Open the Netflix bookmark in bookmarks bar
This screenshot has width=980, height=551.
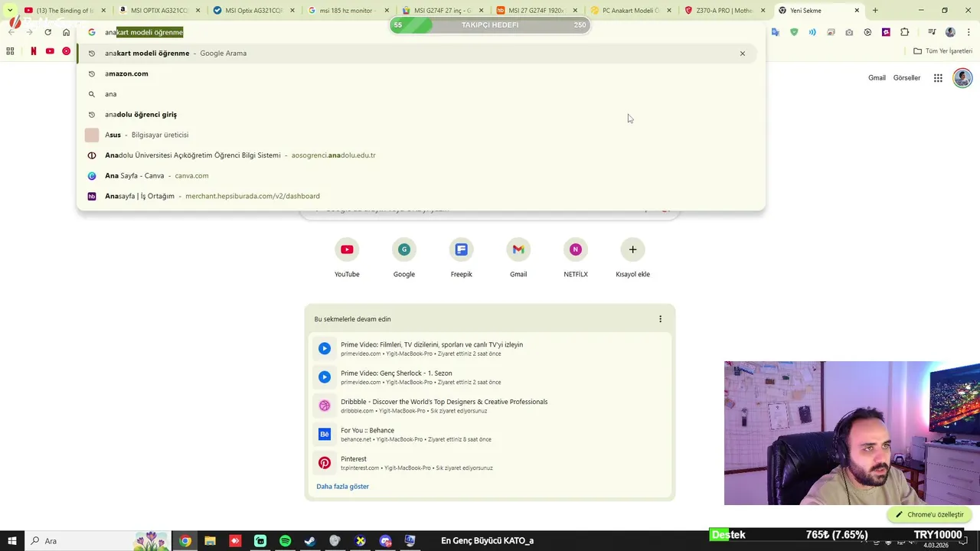click(33, 51)
